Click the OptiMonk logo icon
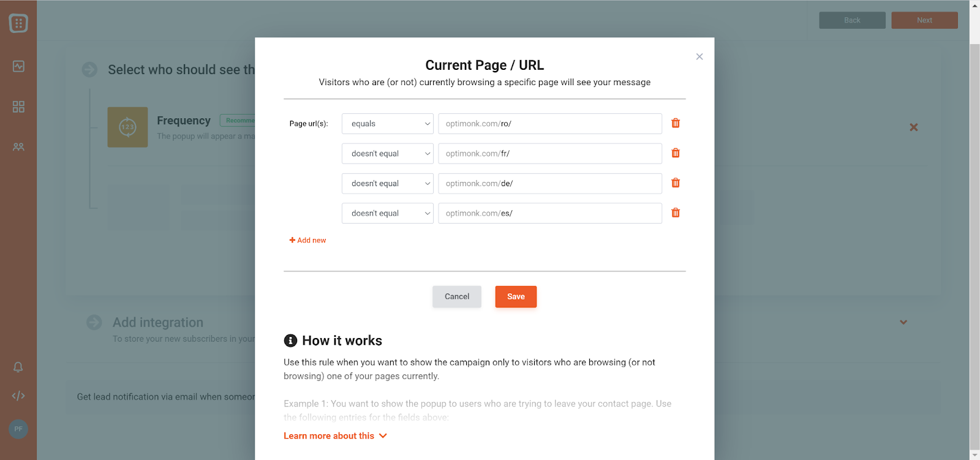 (18, 23)
